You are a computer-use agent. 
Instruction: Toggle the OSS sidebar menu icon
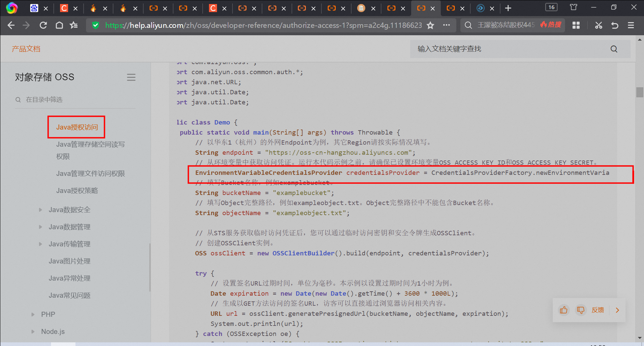click(x=131, y=78)
